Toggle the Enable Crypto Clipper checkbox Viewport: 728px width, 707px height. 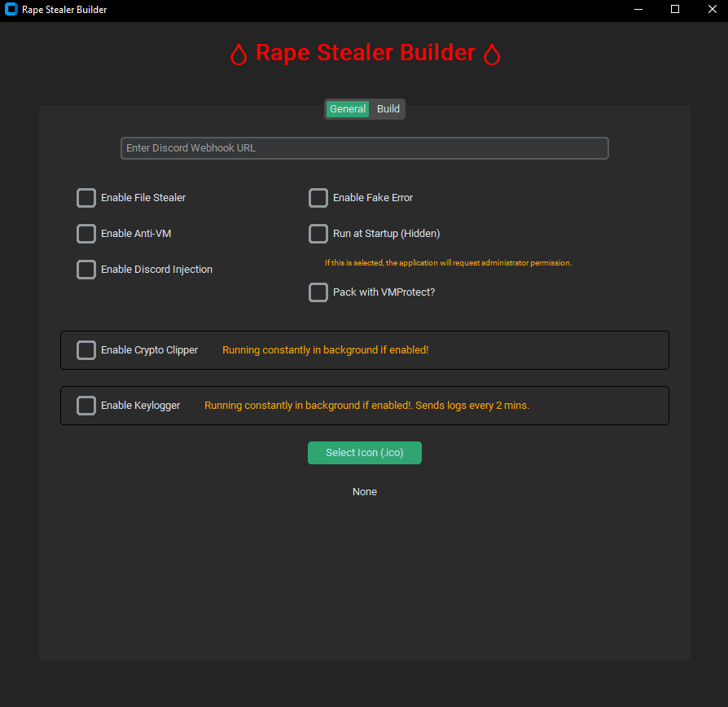pyautogui.click(x=86, y=350)
